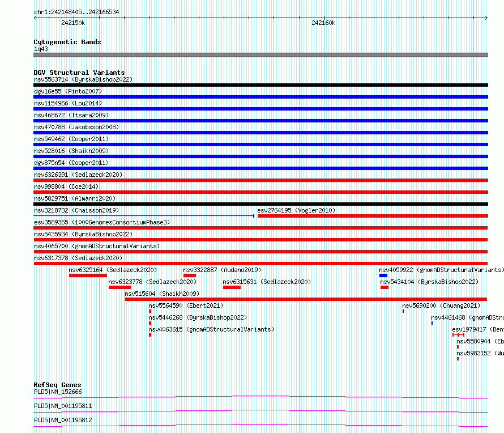The width and height of the screenshot is (504, 433).
Task: Click the Cytogenetic Bands track heading
Action: [x=67, y=42]
